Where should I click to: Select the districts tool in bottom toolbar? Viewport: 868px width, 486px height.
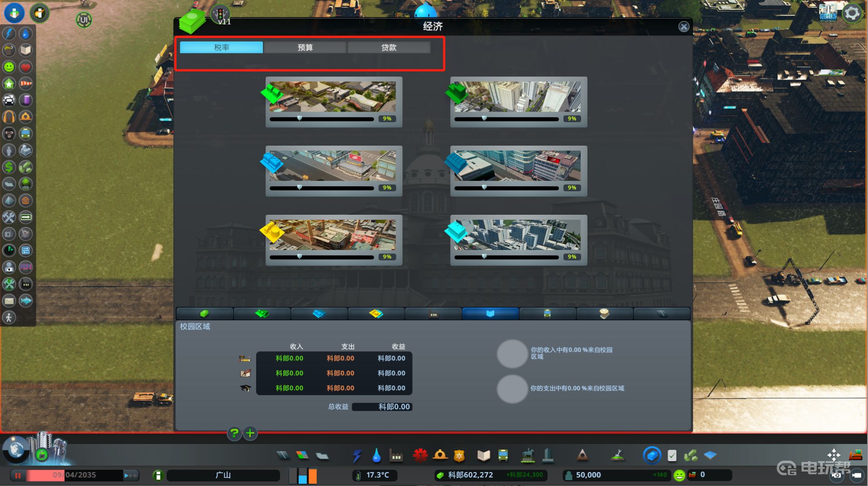pyautogui.click(x=322, y=455)
